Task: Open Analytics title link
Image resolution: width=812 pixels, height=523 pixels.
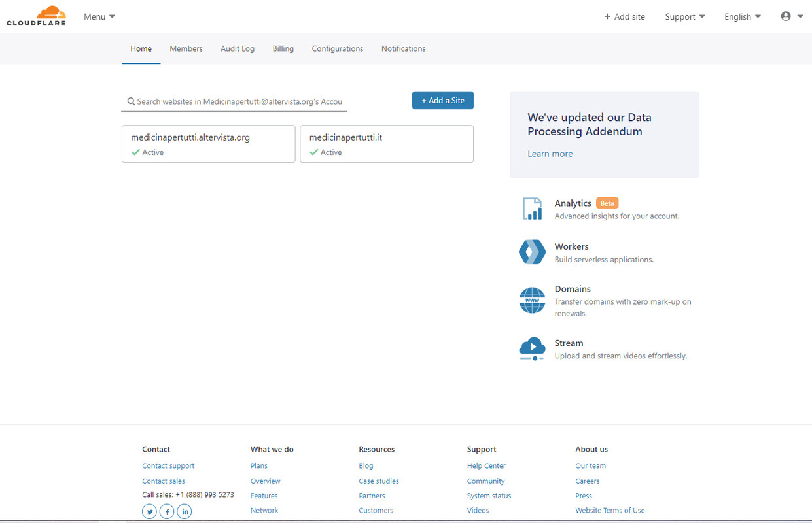Action: click(573, 203)
